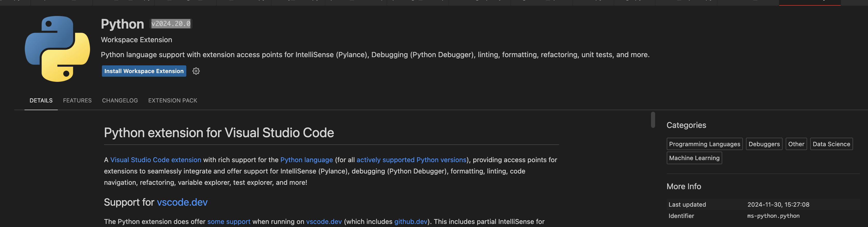This screenshot has width=868, height=227.
Task: Click the Python extension logo
Action: tap(57, 49)
